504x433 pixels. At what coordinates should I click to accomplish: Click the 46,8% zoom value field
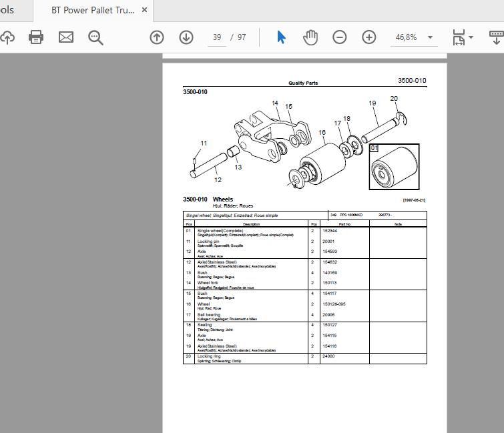pos(406,37)
